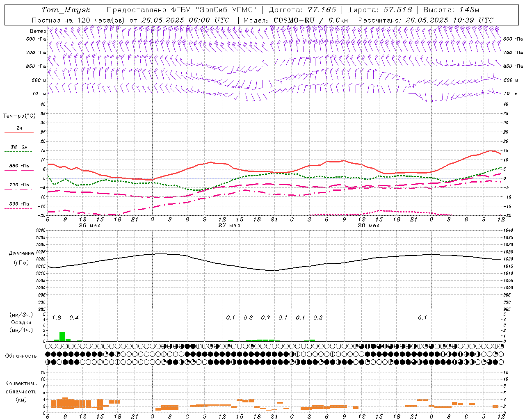
Task: Click the 1.8 precipitation amount value
Action: (x=57, y=318)
